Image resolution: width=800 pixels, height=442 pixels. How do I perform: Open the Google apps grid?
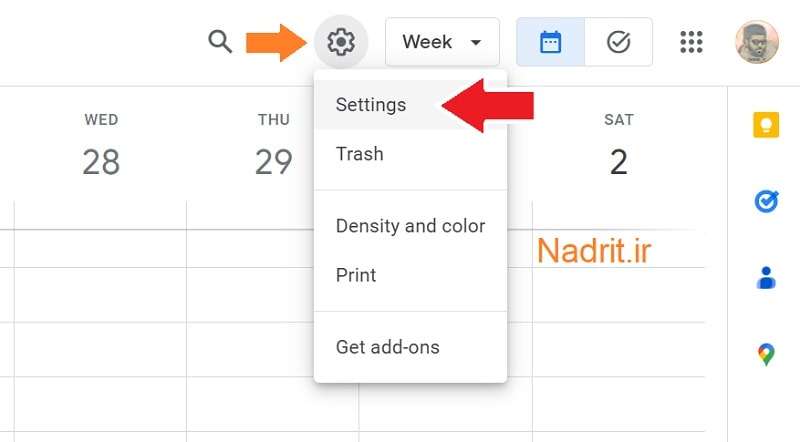(x=691, y=42)
